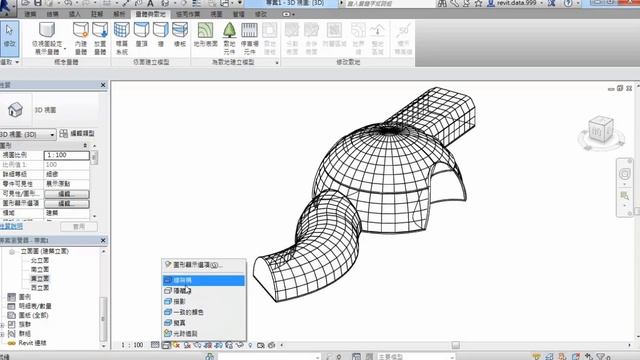Click Detail Level icon on view control bar
The width and height of the screenshot is (640, 360).
pos(155,345)
